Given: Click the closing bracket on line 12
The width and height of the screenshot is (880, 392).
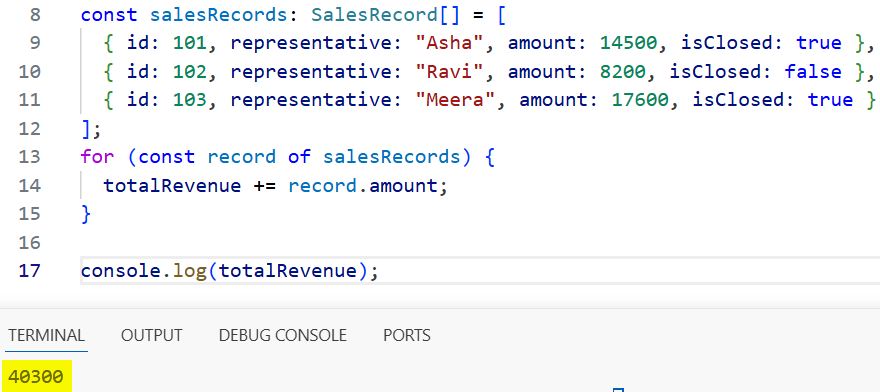Looking at the screenshot, I should 86,129.
